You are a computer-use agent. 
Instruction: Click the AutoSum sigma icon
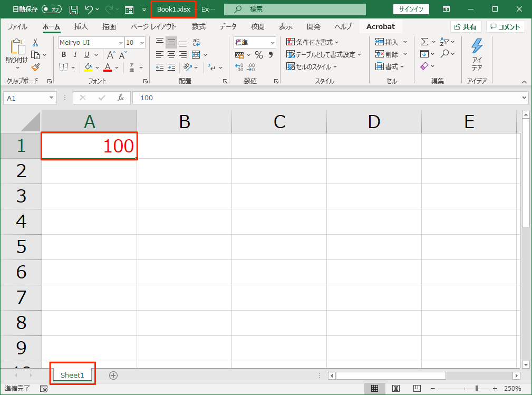pos(424,42)
